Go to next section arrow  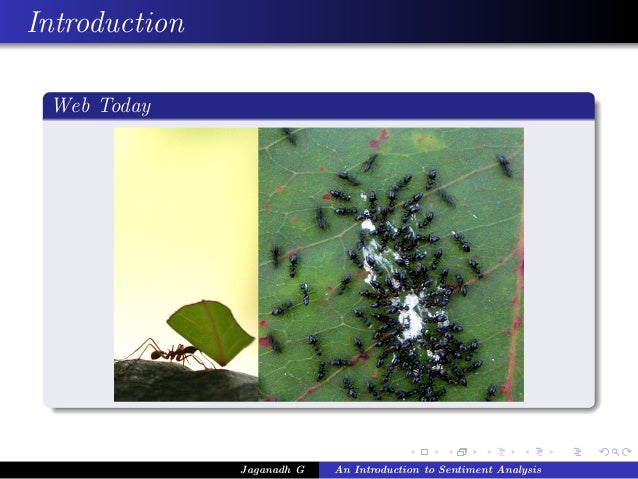(x=551, y=452)
